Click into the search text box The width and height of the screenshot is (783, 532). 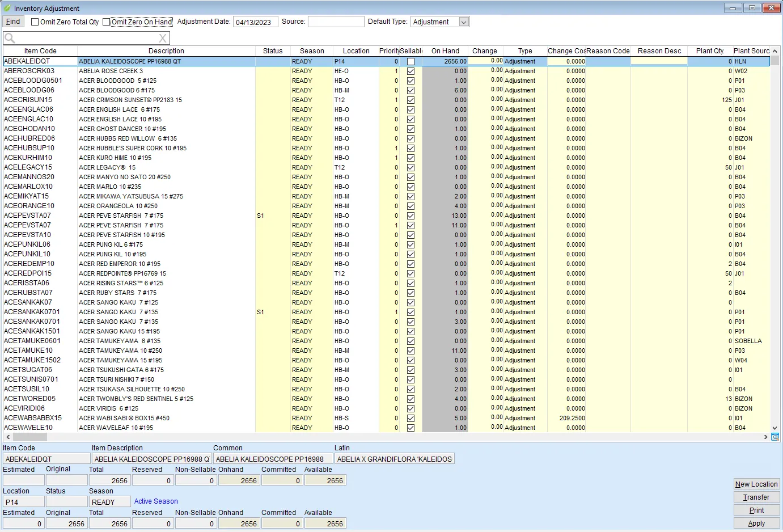pyautogui.click(x=86, y=39)
